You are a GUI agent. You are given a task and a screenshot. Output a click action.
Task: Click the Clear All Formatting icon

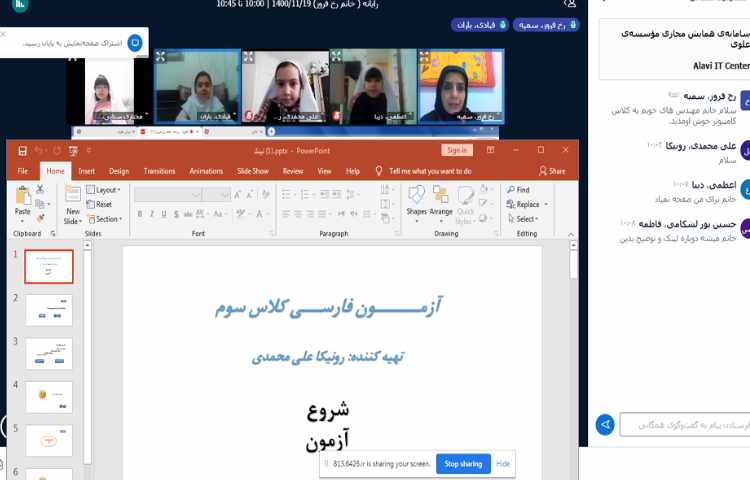tap(265, 195)
